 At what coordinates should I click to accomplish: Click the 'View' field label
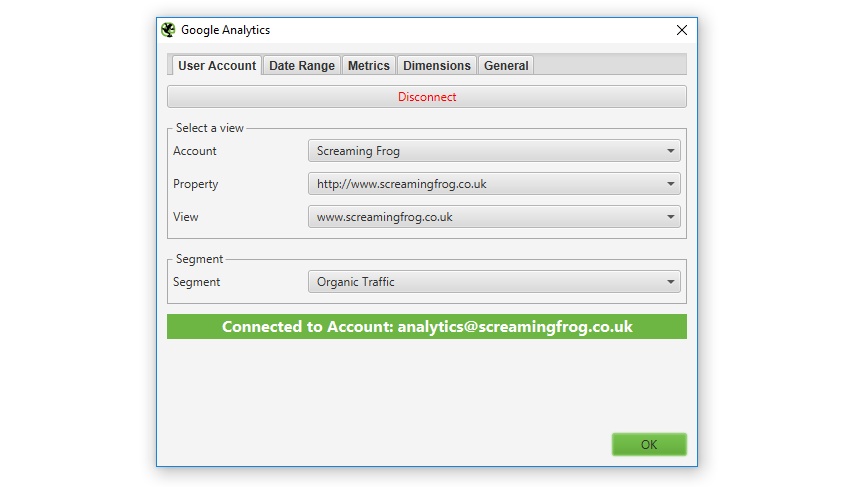[185, 217]
